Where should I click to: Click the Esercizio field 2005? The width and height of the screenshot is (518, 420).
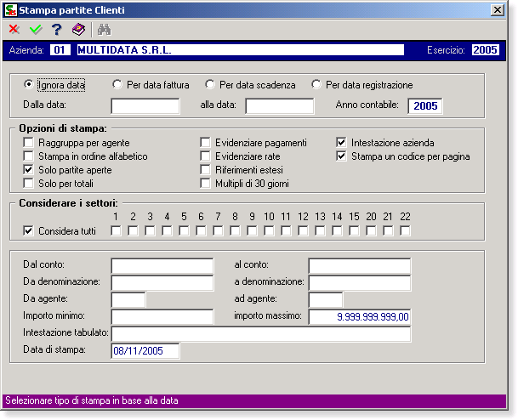tap(486, 50)
